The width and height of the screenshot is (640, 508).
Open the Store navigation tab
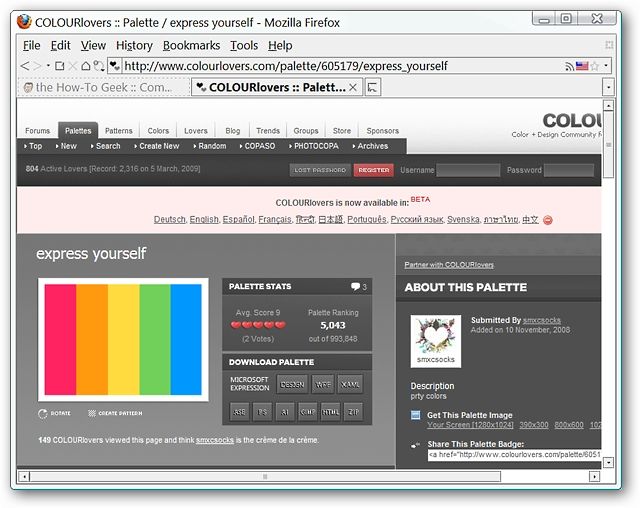(x=342, y=131)
